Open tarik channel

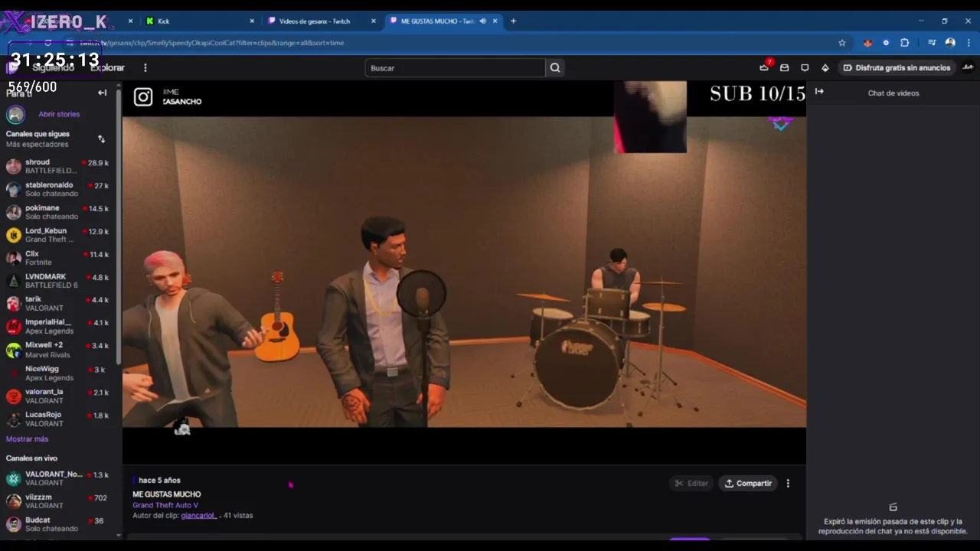[x=59, y=304]
